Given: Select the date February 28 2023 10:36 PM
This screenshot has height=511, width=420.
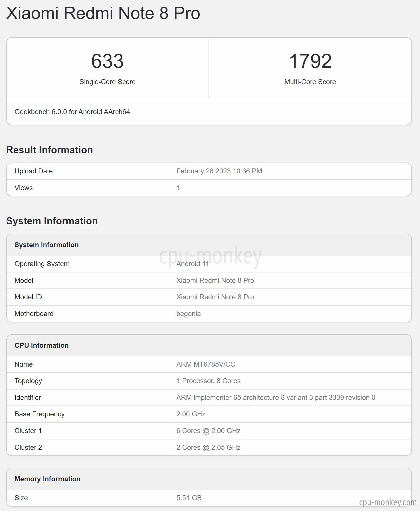Looking at the screenshot, I should (x=219, y=171).
